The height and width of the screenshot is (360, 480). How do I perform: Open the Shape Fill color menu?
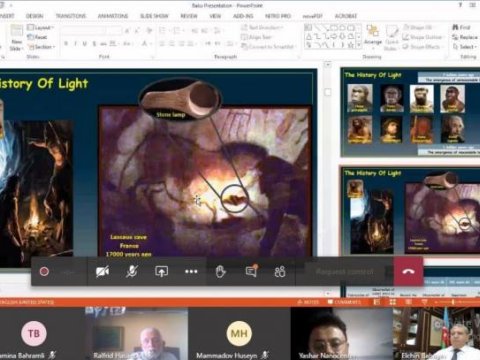418,27
